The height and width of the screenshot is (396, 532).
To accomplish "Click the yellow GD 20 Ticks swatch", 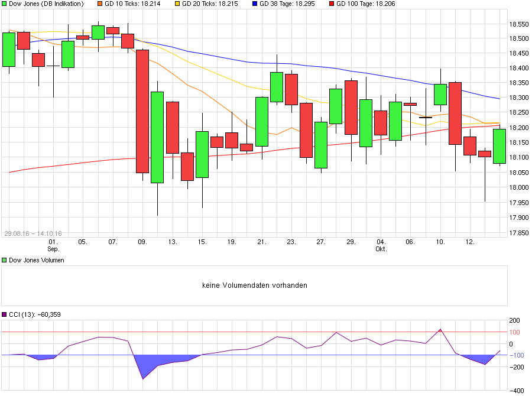I will 177,4.
